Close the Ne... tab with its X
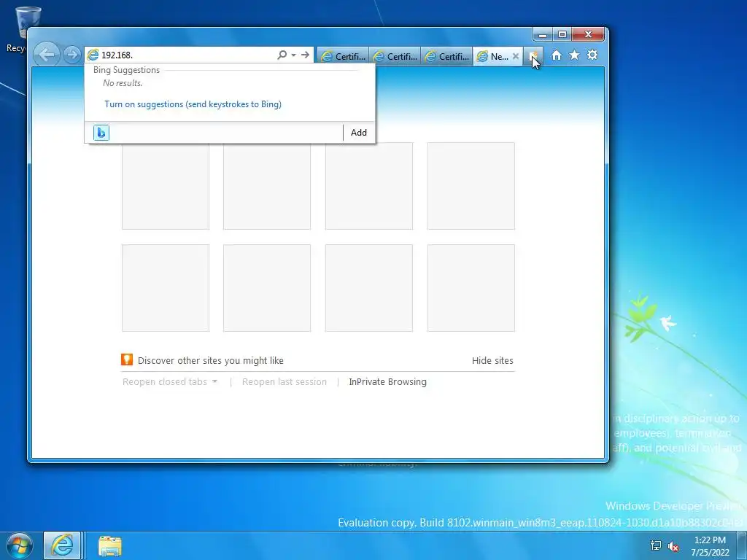747x560 pixels. (516, 56)
